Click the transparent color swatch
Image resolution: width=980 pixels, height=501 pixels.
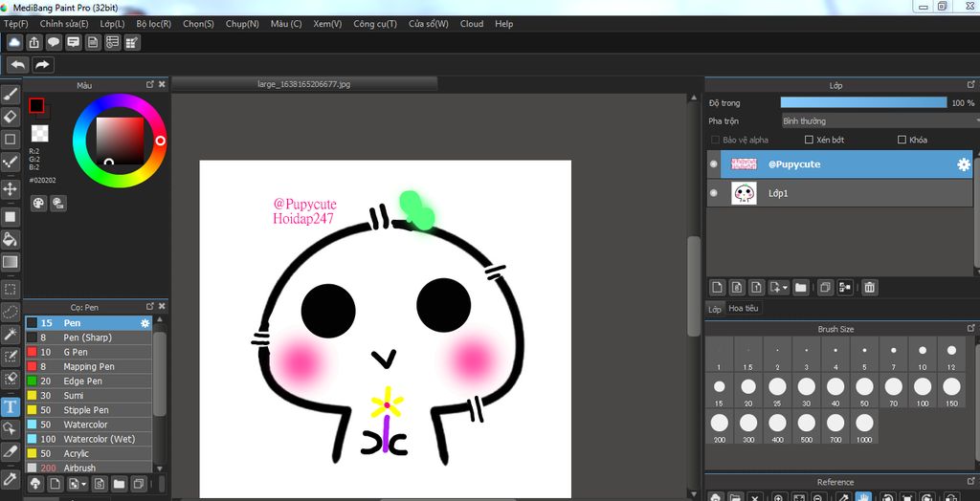coord(40,133)
